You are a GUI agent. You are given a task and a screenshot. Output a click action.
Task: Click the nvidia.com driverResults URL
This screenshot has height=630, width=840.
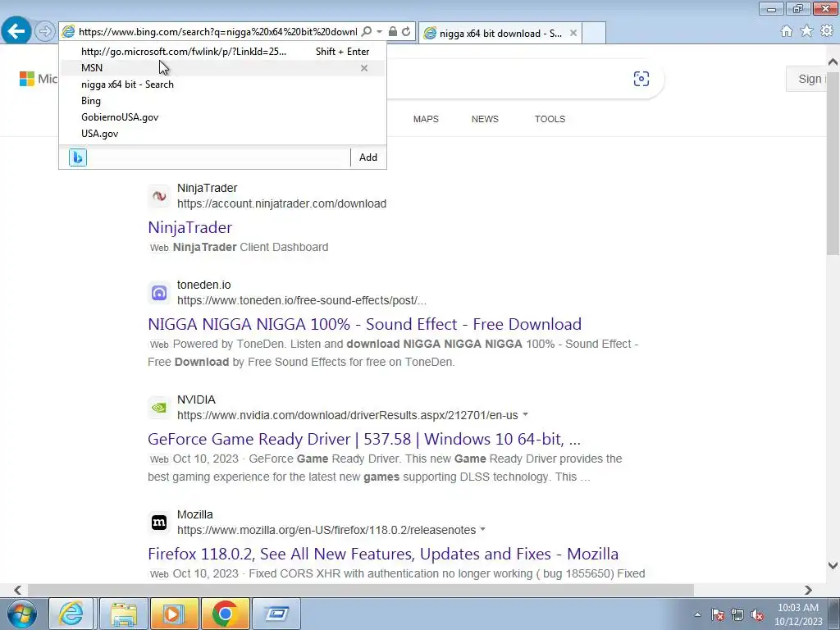coord(348,415)
